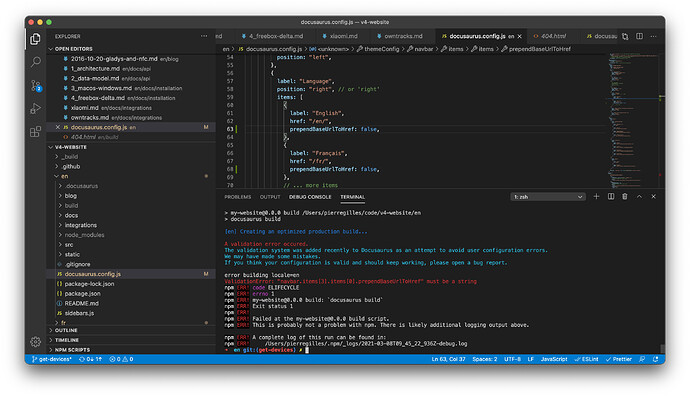The width and height of the screenshot is (690, 397).
Task: Split the terminal panel
Action: click(x=611, y=196)
